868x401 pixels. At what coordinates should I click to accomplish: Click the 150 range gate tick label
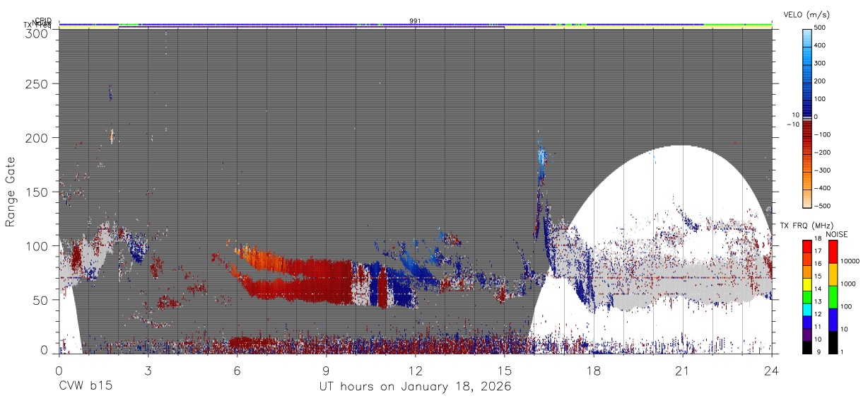37,192
